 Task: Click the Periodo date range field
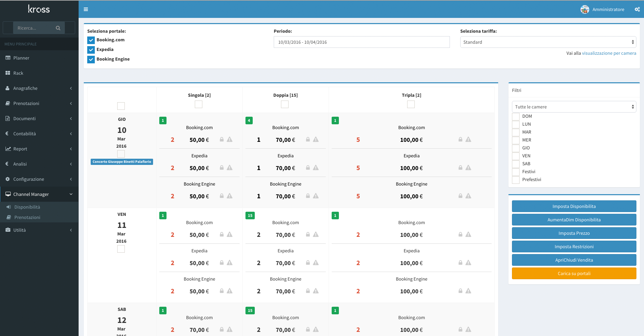tap(362, 42)
